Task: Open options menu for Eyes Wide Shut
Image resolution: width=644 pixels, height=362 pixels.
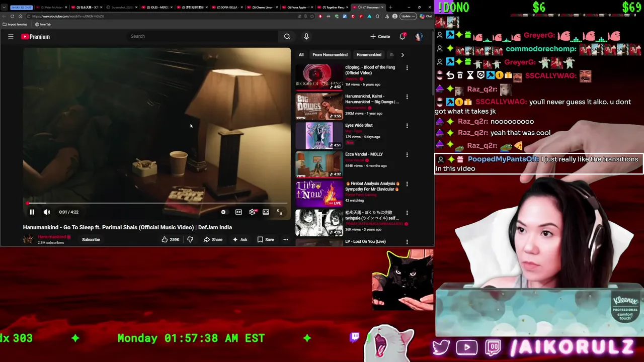Action: coord(407,126)
